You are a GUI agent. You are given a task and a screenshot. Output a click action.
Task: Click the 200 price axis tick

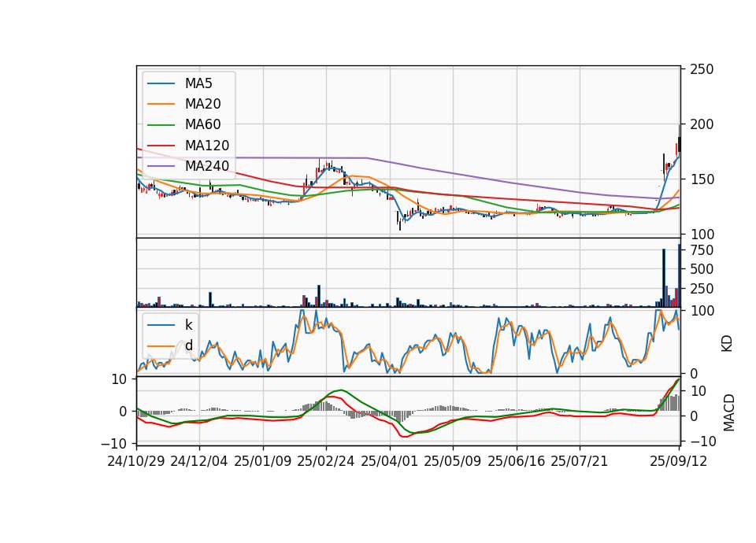pos(702,124)
